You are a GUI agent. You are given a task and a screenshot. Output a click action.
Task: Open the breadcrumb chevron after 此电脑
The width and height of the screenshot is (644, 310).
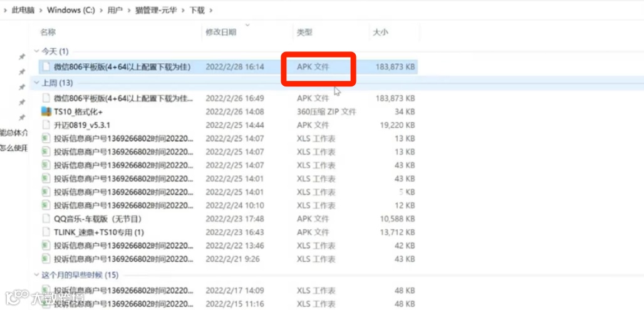click(40, 10)
